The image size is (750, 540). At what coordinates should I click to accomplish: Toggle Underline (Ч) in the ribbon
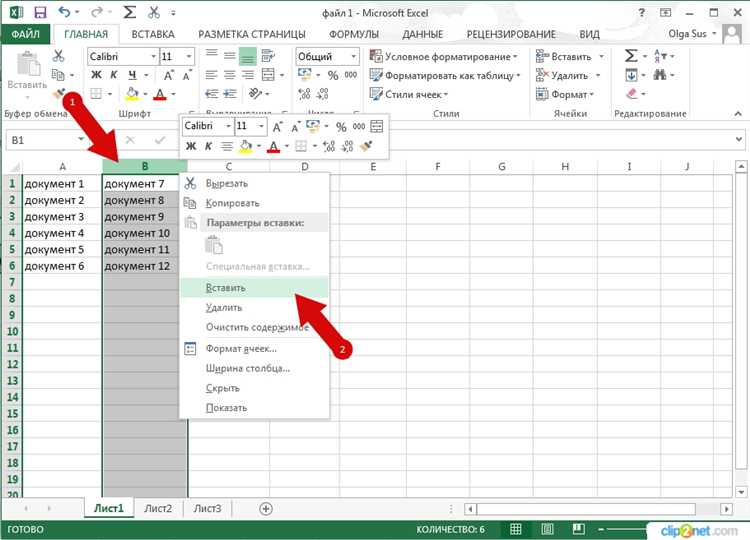click(x=132, y=75)
